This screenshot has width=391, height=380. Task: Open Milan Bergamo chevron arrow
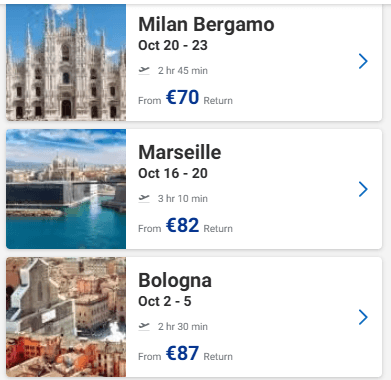363,61
